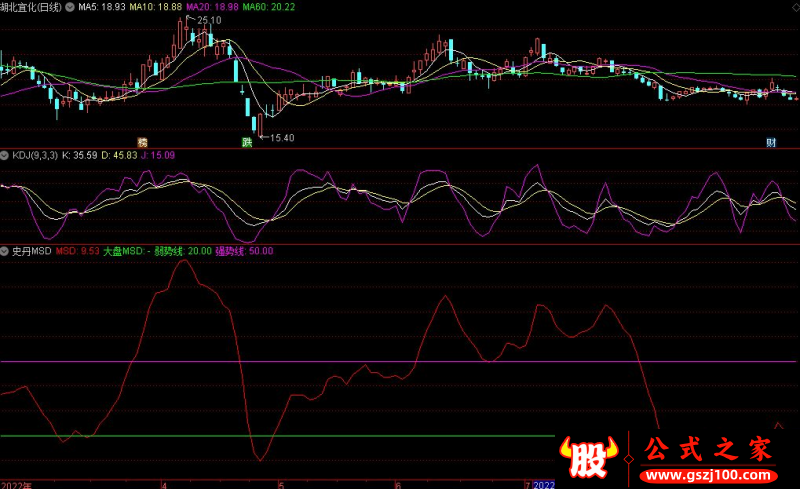
Task: Select the MA5: 18.93 label
Action: [x=101, y=6]
